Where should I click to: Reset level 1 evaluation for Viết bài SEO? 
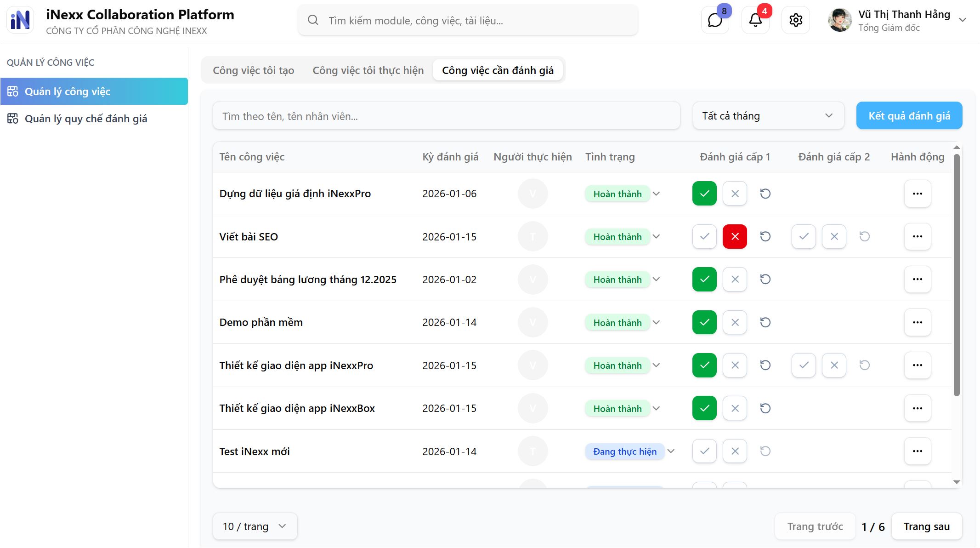click(765, 237)
